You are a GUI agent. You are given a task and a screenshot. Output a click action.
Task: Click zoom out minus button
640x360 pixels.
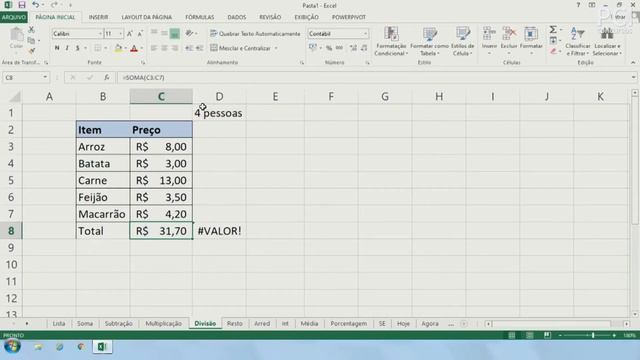560,335
